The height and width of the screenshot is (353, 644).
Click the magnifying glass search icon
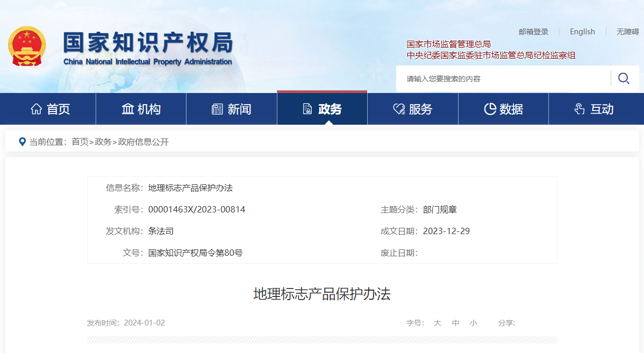(623, 79)
